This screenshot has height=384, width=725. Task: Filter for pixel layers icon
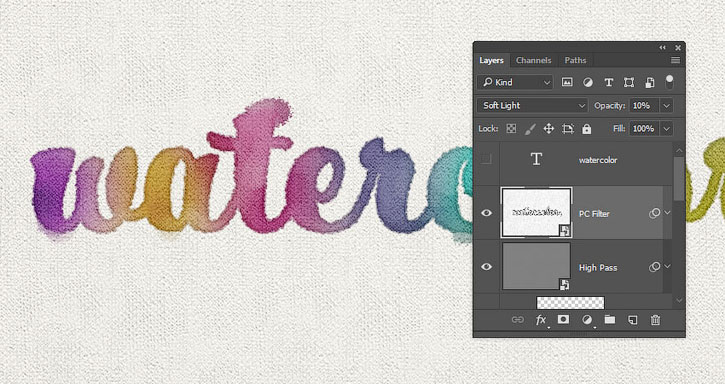pos(567,82)
